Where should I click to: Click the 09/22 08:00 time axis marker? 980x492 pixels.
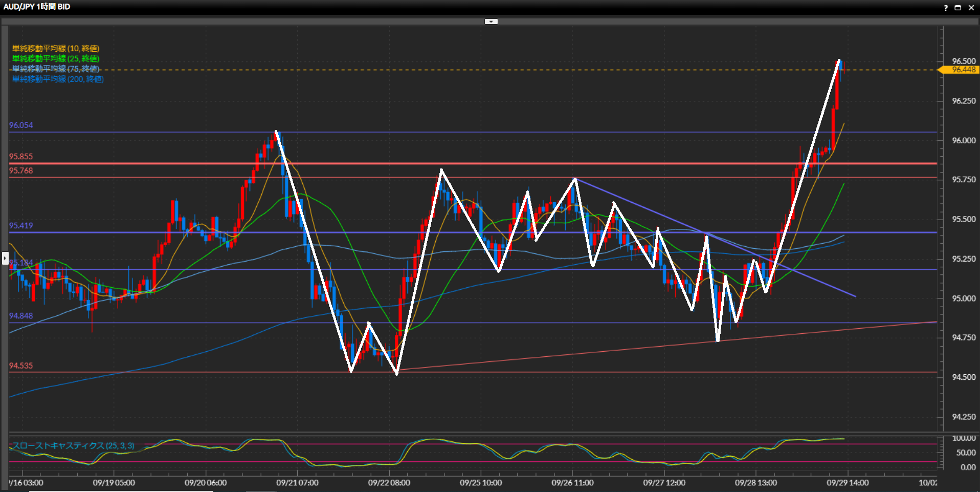click(x=389, y=483)
